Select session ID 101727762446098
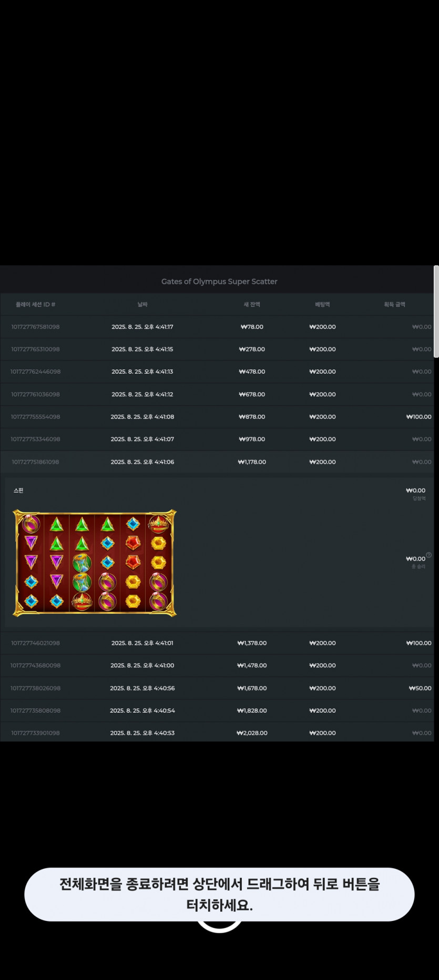 (x=35, y=372)
